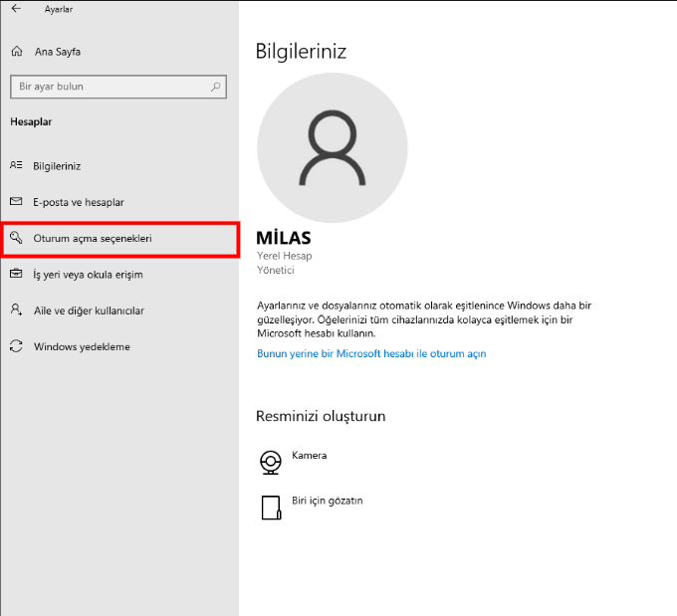Image resolution: width=677 pixels, height=616 pixels.
Task: Click the search magnifier icon
Action: tap(215, 87)
